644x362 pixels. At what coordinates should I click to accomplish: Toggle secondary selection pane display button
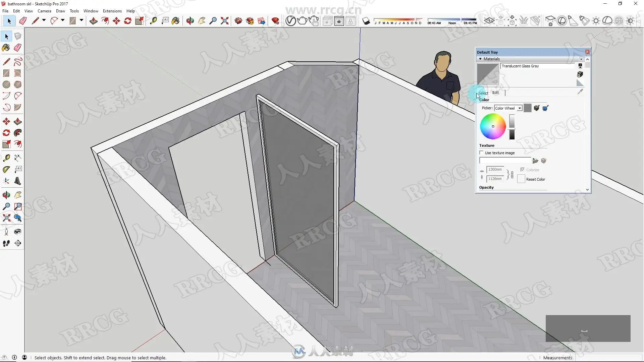point(580,66)
